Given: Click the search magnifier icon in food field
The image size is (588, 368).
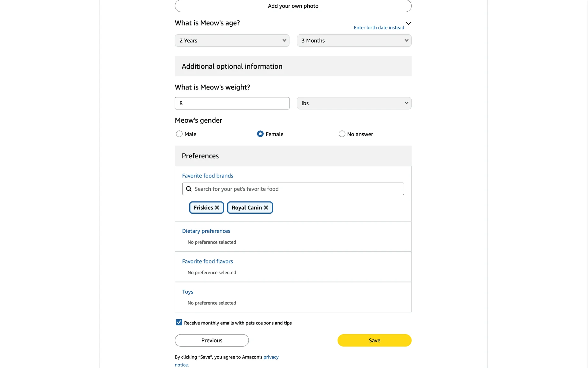Looking at the screenshot, I should click(189, 189).
